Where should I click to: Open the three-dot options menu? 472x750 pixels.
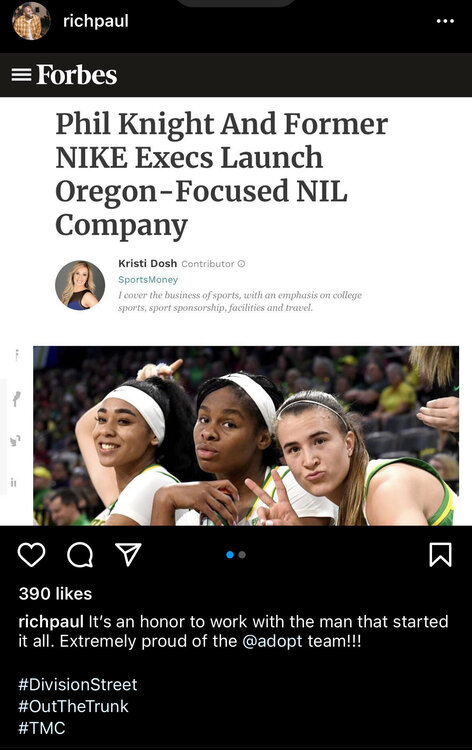coord(445,21)
